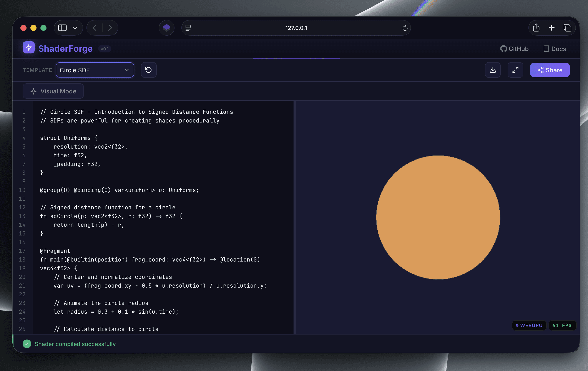The width and height of the screenshot is (588, 371).
Task: Expand the preview to fullscreen
Action: click(x=515, y=70)
